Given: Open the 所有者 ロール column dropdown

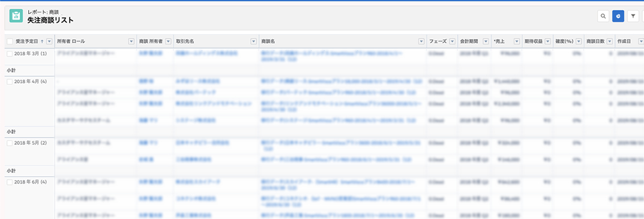Looking at the screenshot, I should point(131,41).
